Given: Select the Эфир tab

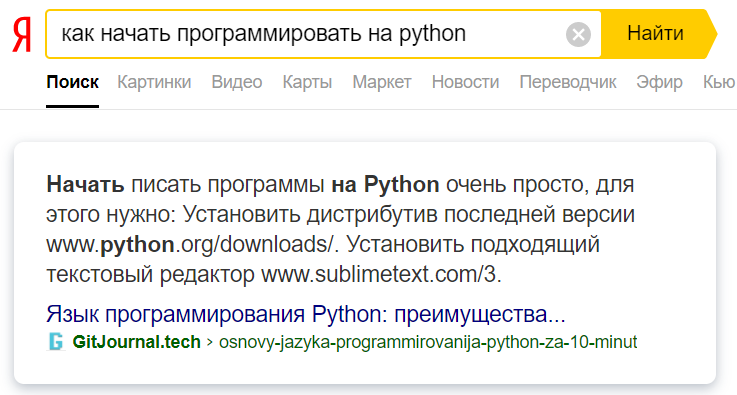Looking at the screenshot, I should 659,82.
